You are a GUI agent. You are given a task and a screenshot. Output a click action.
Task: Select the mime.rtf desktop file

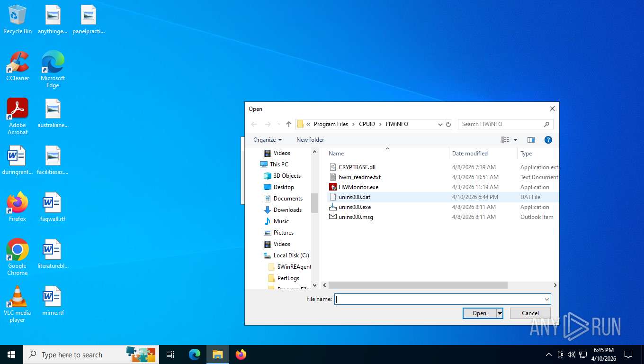[x=53, y=301]
